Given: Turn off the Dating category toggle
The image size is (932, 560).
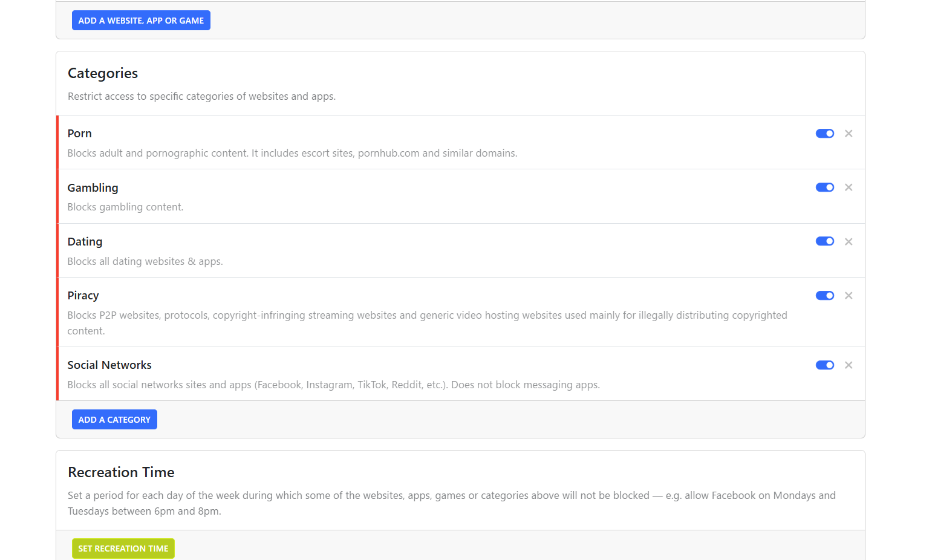Looking at the screenshot, I should pyautogui.click(x=824, y=241).
